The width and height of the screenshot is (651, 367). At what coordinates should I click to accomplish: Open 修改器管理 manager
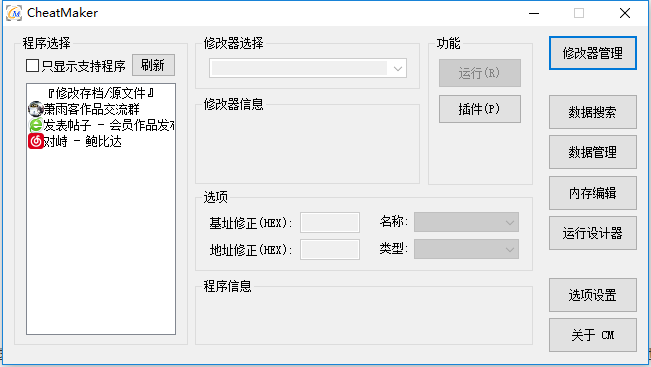[x=592, y=53]
